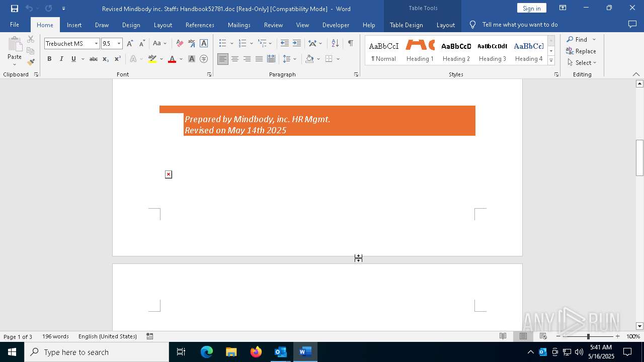Open Outlook from the taskbar
Image resolution: width=644 pixels, height=362 pixels.
click(x=280, y=352)
